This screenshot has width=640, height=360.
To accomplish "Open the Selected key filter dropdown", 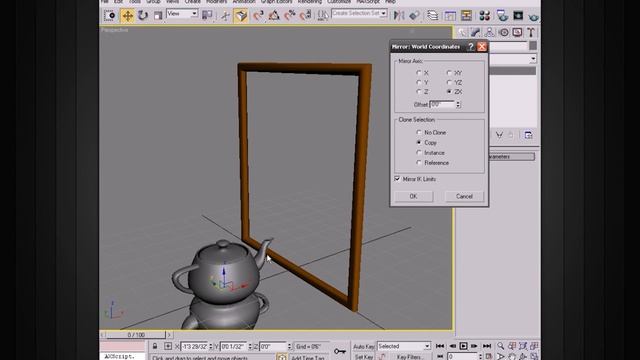I will point(404,346).
